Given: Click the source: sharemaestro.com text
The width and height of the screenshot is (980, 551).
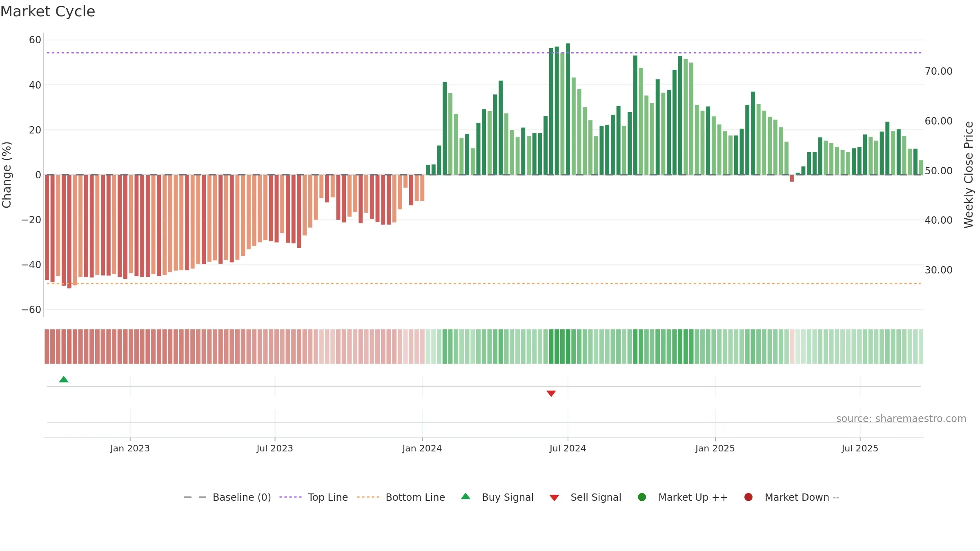Looking at the screenshot, I should (901, 418).
